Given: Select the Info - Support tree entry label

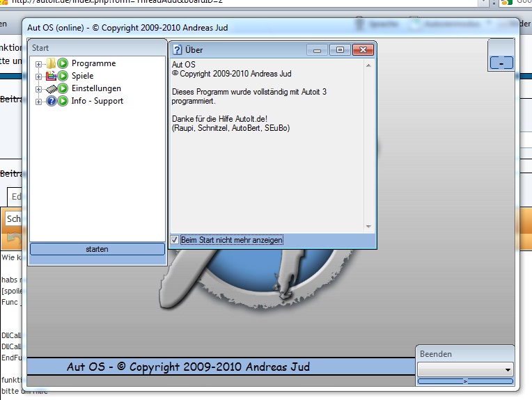Looking at the screenshot, I should tap(97, 101).
